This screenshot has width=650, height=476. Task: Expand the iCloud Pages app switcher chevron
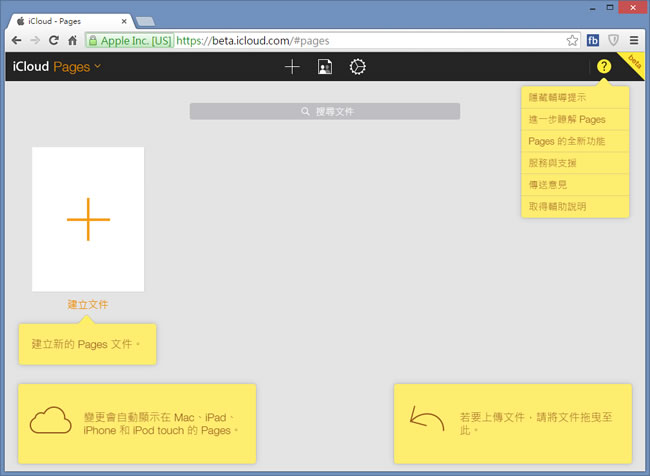[98, 66]
